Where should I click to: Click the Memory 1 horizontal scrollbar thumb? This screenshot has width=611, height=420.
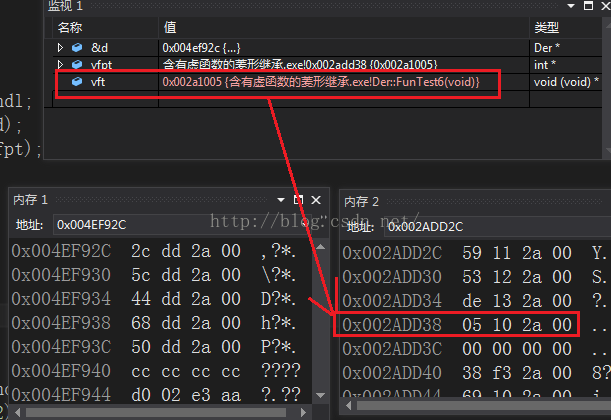click(x=156, y=412)
